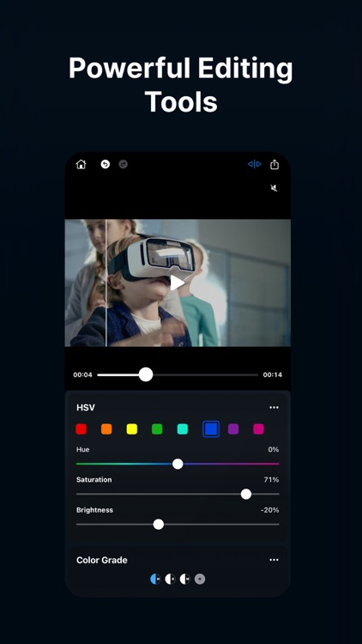Image resolution: width=362 pixels, height=644 pixels.
Task: Select the cyan color swatch
Action: [x=183, y=429]
